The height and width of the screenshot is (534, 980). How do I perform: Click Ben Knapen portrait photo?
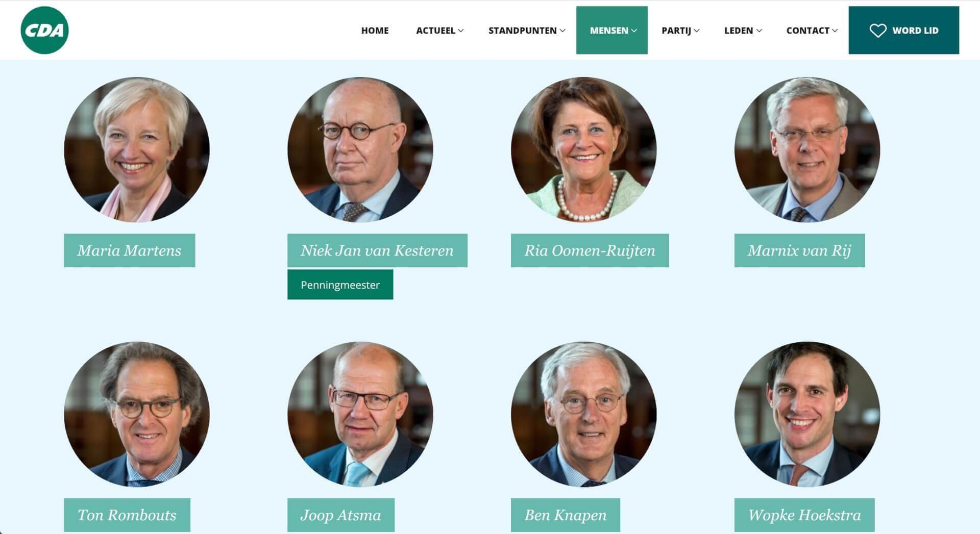point(584,414)
